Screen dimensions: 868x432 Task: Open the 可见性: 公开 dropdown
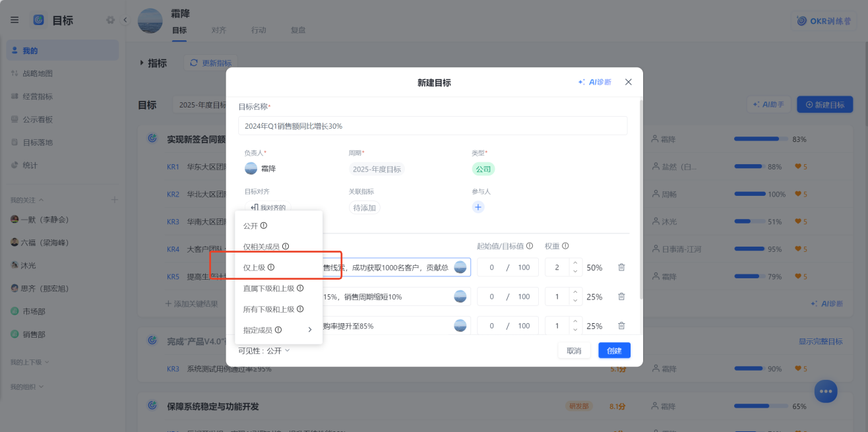tap(264, 351)
